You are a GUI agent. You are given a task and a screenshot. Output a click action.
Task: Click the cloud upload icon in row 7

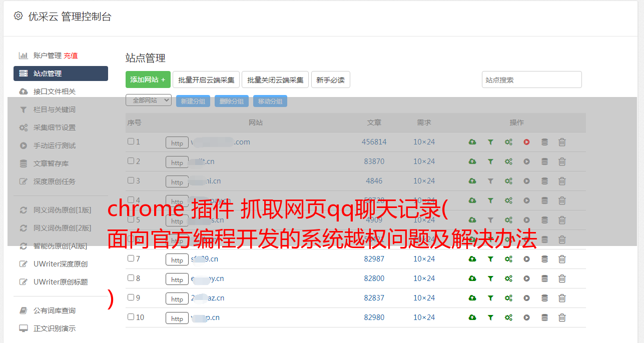tap(472, 259)
